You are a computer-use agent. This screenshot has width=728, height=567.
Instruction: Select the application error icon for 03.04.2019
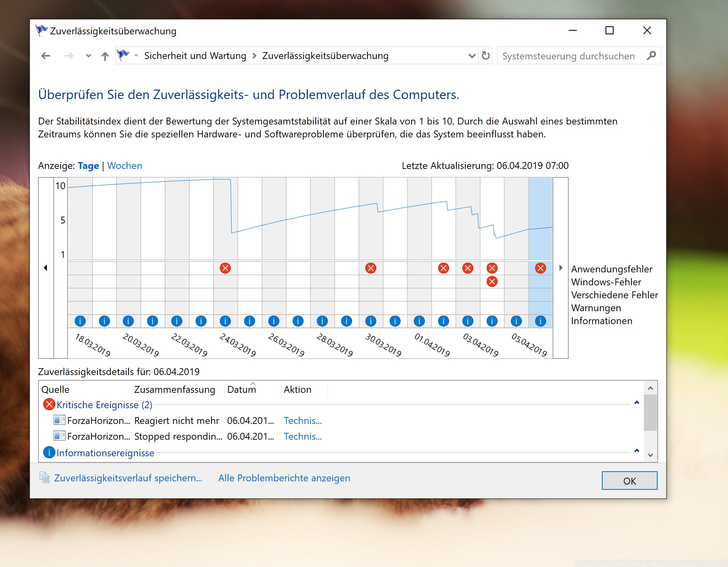pyautogui.click(x=468, y=268)
